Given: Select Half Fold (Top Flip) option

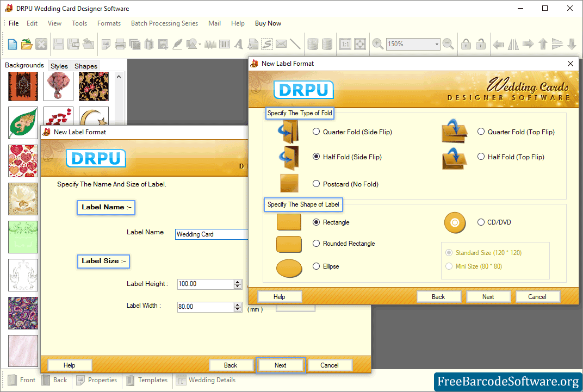Looking at the screenshot, I should tap(481, 157).
